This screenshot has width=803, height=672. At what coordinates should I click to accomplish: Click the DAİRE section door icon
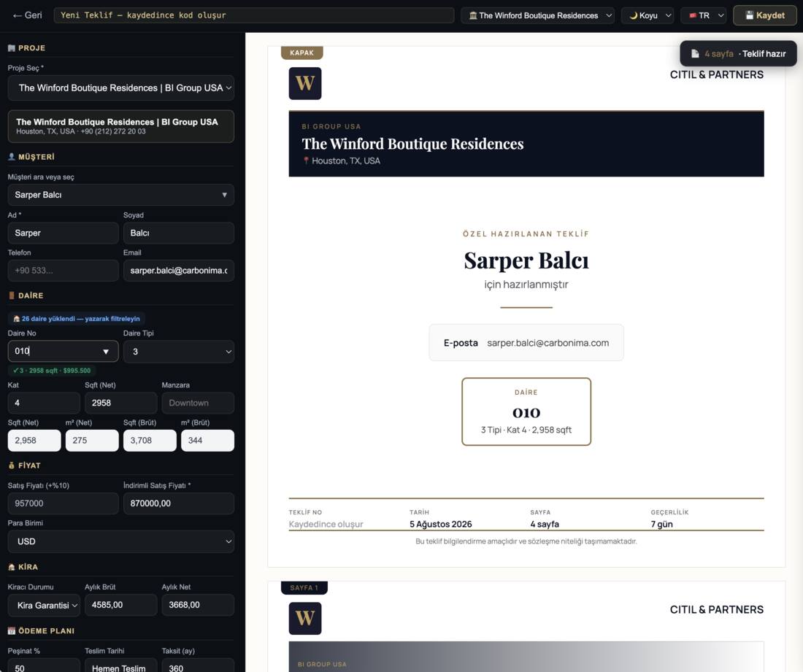tap(11, 296)
